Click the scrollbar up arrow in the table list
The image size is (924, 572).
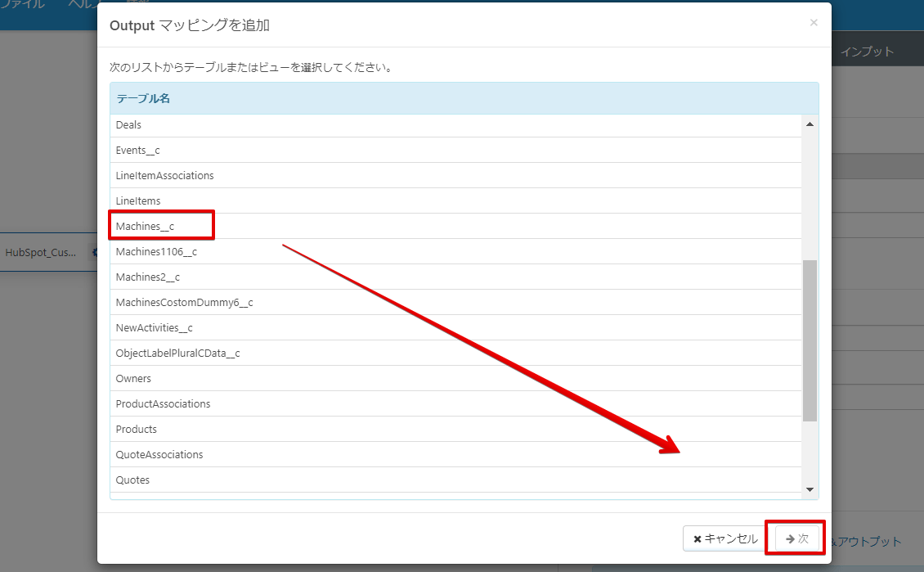[x=810, y=124]
